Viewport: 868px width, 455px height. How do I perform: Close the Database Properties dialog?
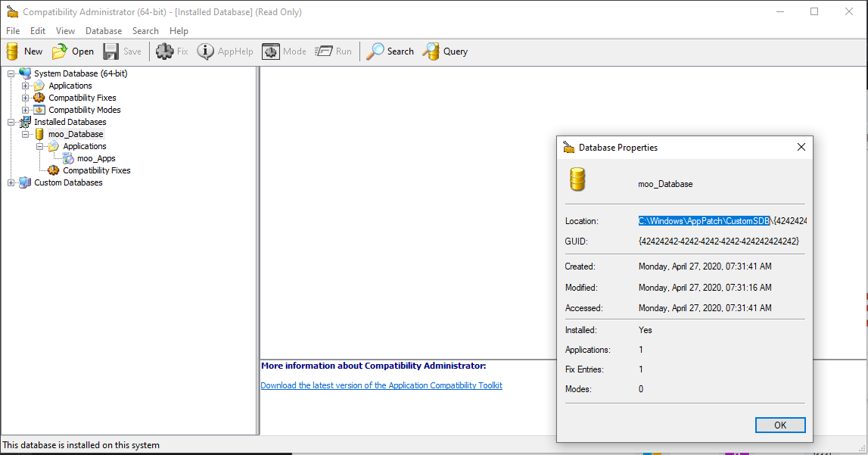[801, 148]
